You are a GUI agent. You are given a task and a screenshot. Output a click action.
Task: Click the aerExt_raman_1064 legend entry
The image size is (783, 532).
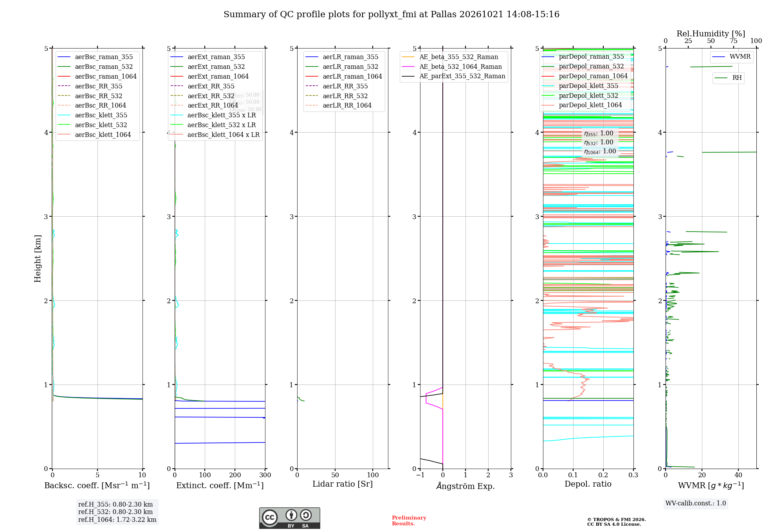click(209, 77)
